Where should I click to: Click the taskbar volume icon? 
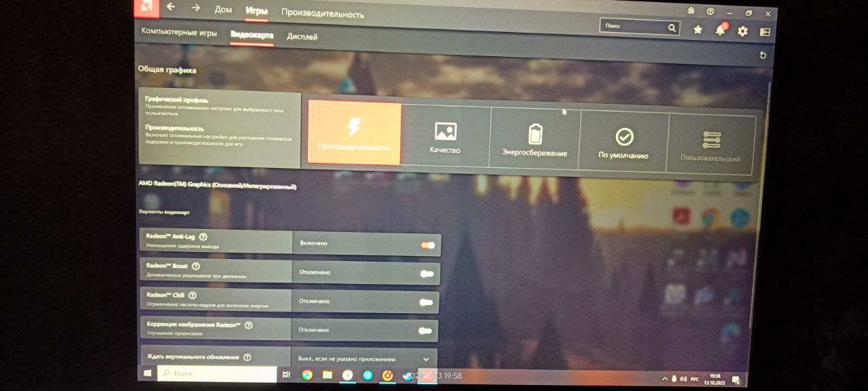click(683, 379)
